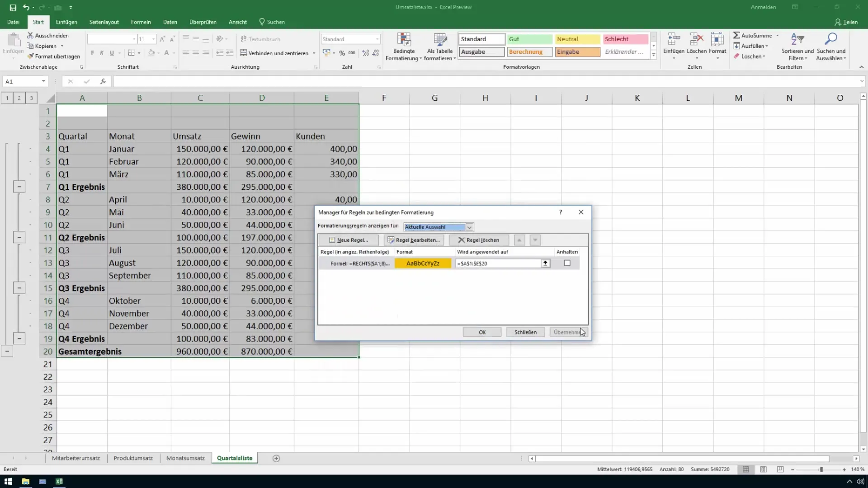Click the Wird angewendet auf range field
Screen dimensions: 868x488
(498, 263)
